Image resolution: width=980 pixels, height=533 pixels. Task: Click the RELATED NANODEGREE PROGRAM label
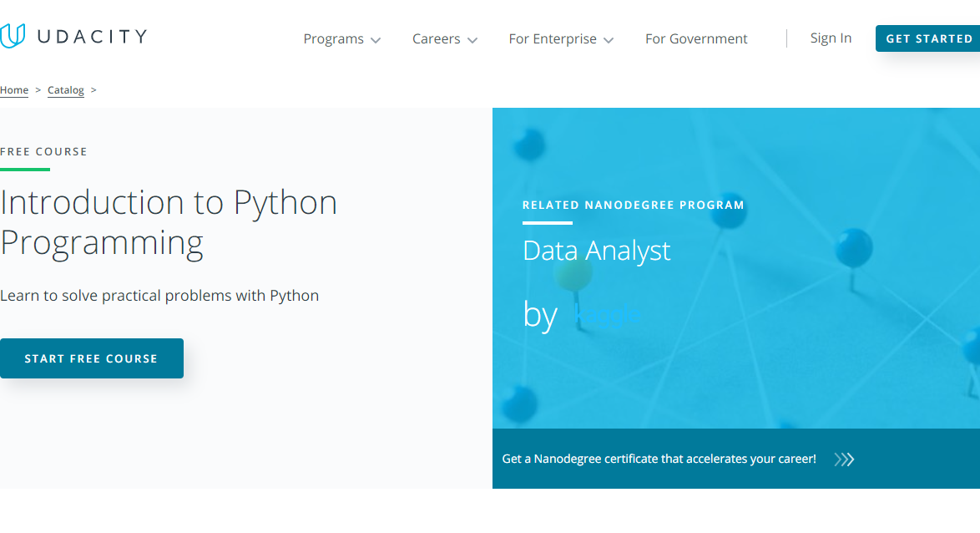(633, 205)
